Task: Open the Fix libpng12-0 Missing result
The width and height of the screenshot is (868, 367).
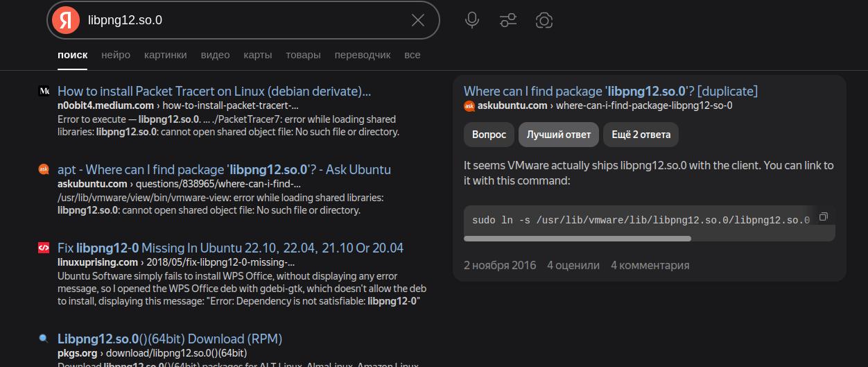Action: pyautogui.click(x=230, y=248)
